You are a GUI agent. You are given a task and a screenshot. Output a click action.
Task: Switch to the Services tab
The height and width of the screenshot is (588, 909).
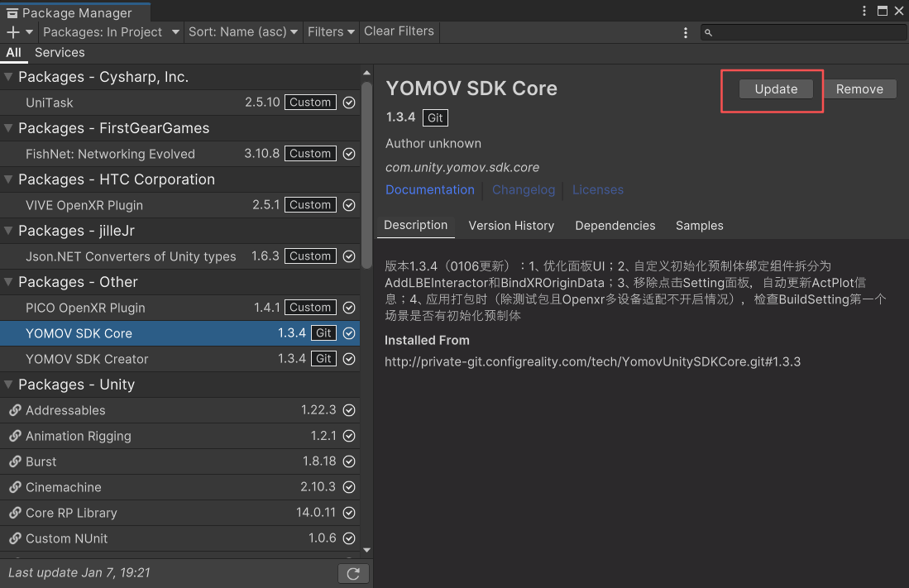[x=60, y=53]
